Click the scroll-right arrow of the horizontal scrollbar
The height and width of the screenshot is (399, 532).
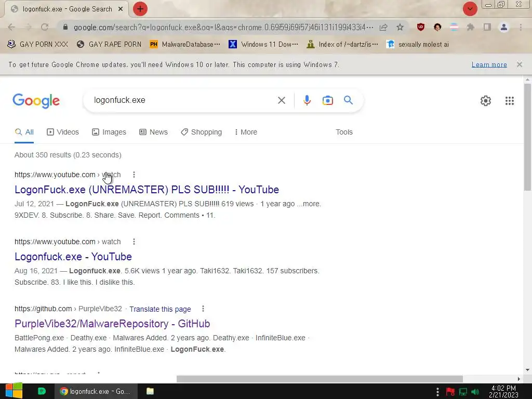pyautogui.click(x=519, y=379)
